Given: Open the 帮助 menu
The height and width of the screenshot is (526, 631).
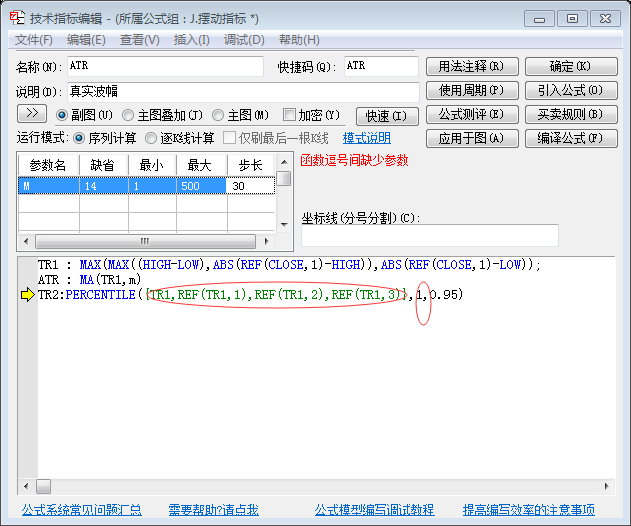Looking at the screenshot, I should coord(299,40).
